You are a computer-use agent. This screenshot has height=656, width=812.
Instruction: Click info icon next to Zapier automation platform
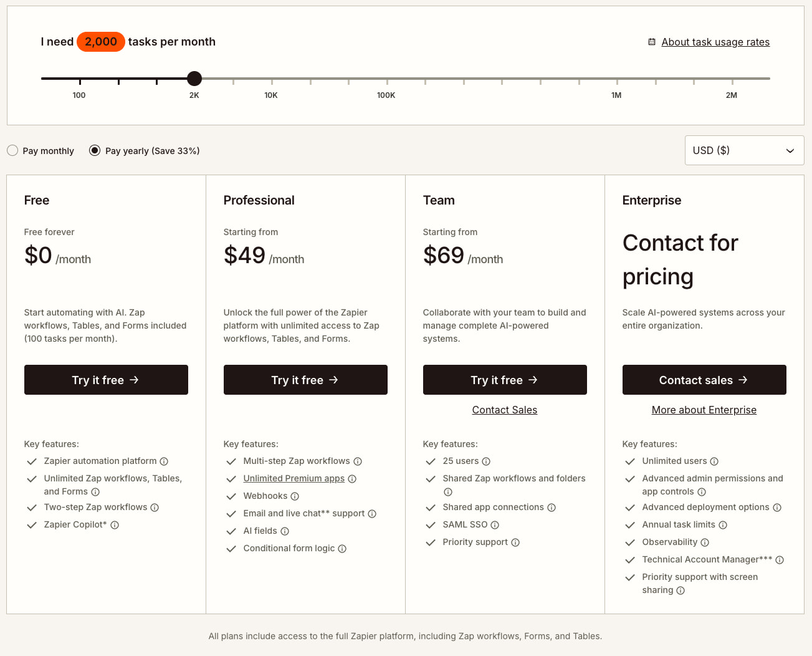(x=164, y=461)
